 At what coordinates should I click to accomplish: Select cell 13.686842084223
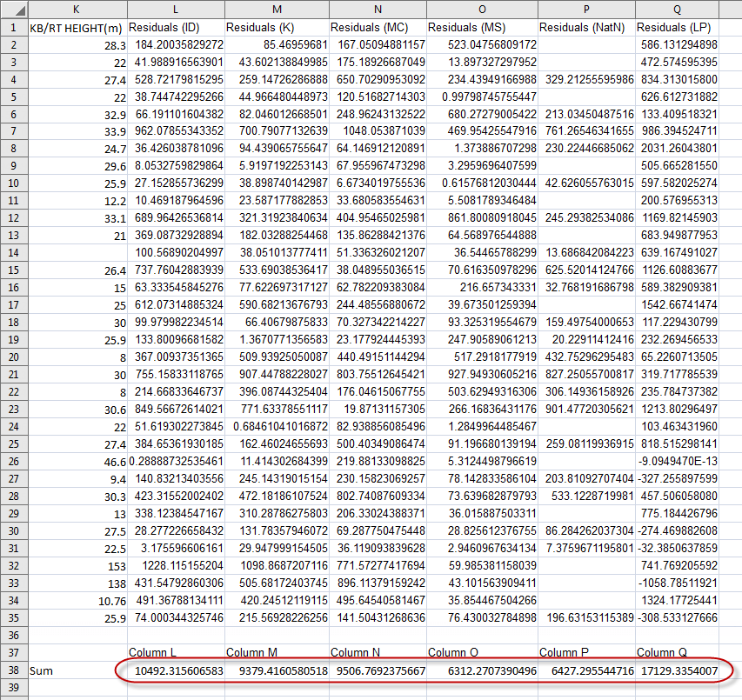[586, 252]
